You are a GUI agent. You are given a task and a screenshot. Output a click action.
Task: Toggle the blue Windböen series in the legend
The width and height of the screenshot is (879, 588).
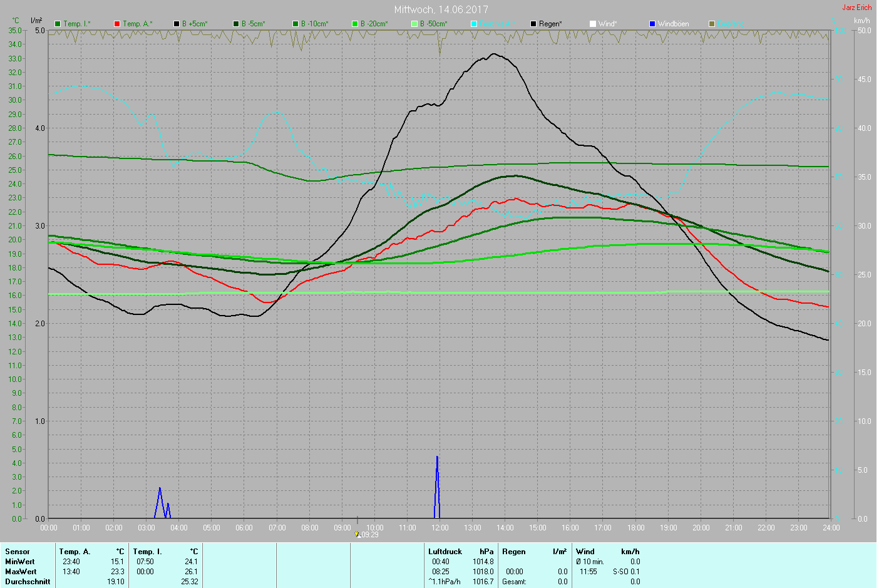click(x=652, y=24)
